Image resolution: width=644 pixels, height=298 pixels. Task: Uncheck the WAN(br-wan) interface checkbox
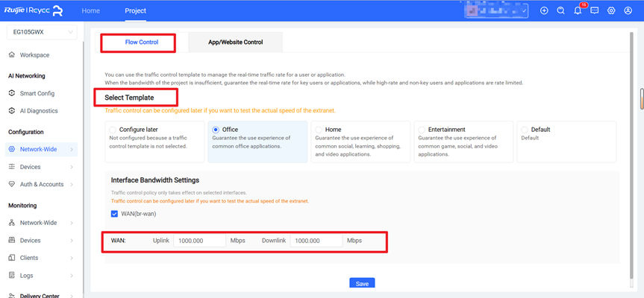click(x=115, y=214)
